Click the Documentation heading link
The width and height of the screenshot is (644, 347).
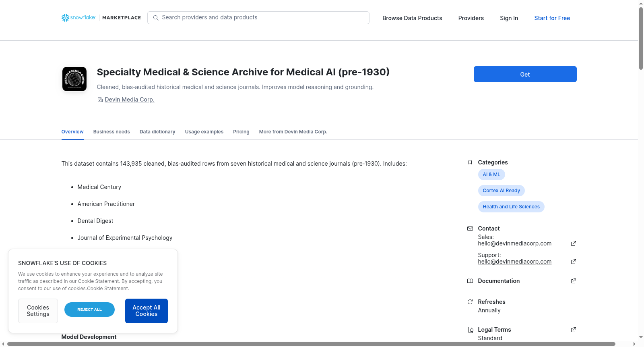click(x=499, y=281)
